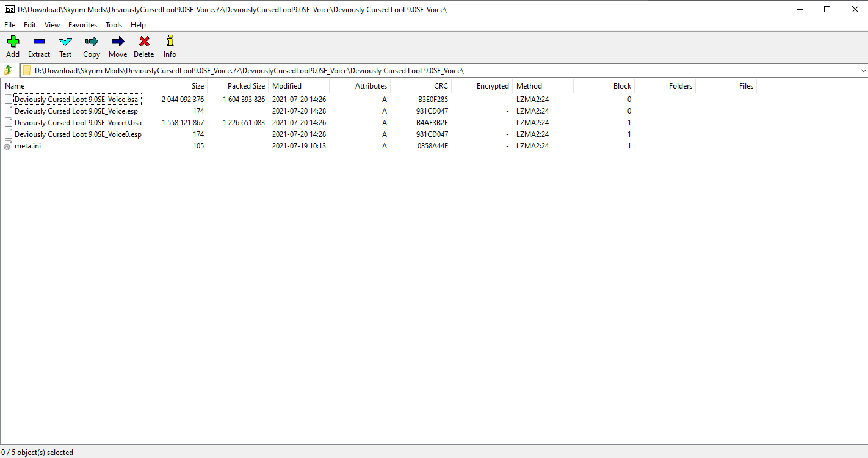Image resolution: width=868 pixels, height=458 pixels.
Task: Click size 105 of meta.ini
Action: click(198, 146)
